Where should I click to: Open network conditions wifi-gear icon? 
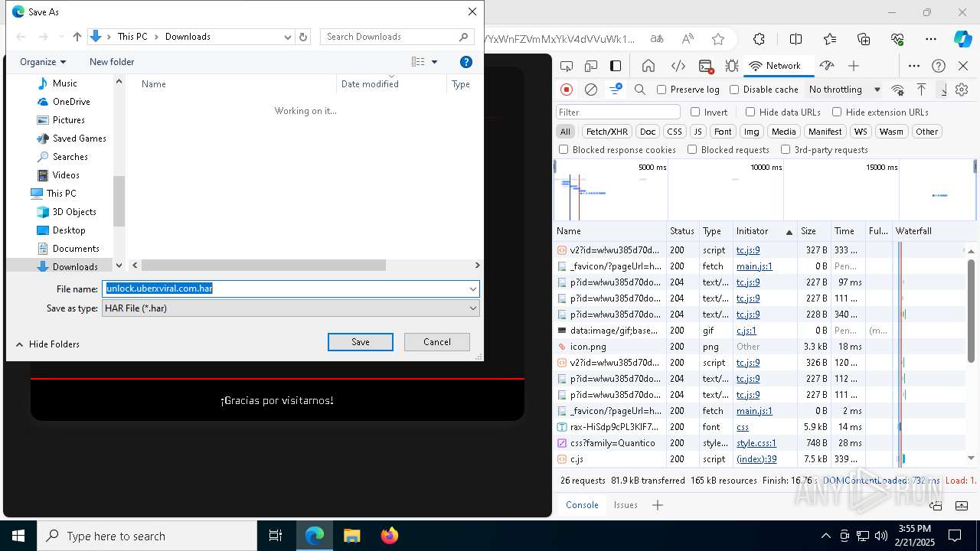pos(898,90)
